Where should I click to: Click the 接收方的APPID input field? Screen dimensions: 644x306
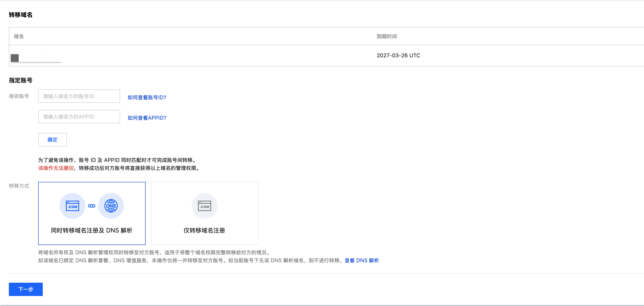[x=79, y=117]
